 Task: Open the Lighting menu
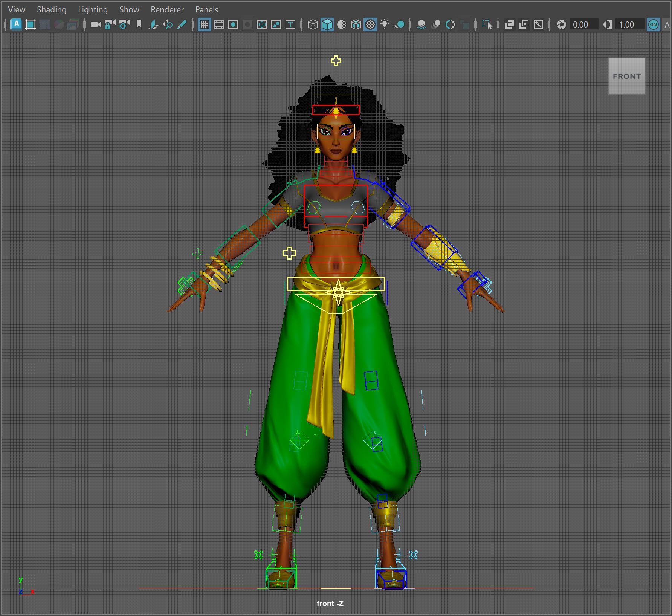coord(93,9)
